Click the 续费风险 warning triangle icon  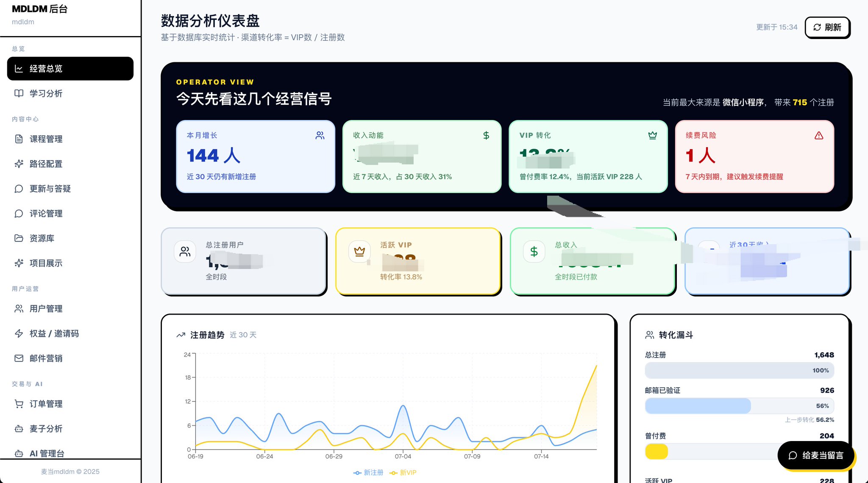[818, 135]
